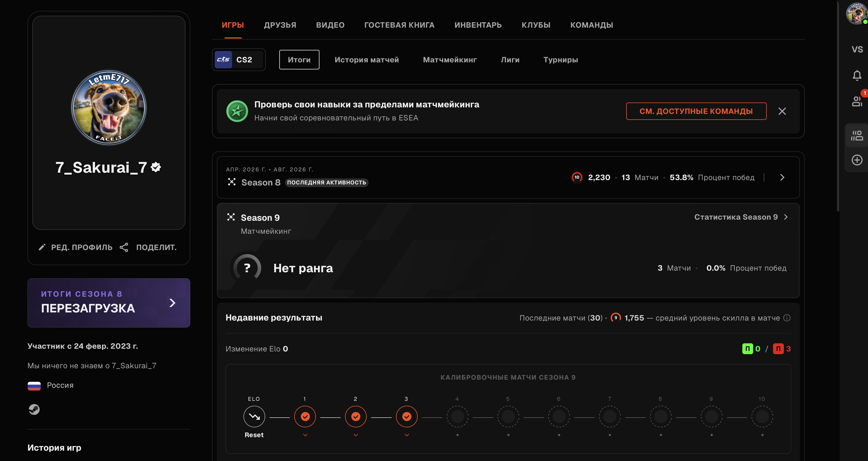The height and width of the screenshot is (461, 868).
Task: Expand calibration match 3 details arrow
Action: [407, 435]
